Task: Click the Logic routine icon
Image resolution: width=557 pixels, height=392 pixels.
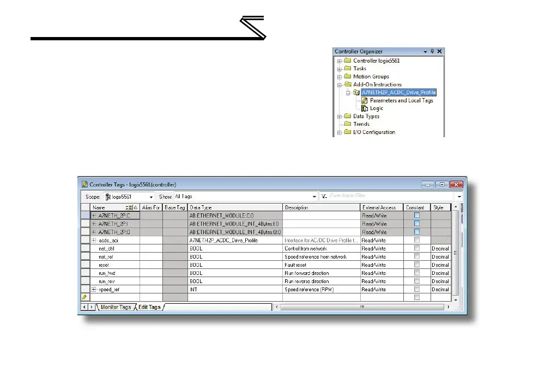Action: (x=365, y=108)
